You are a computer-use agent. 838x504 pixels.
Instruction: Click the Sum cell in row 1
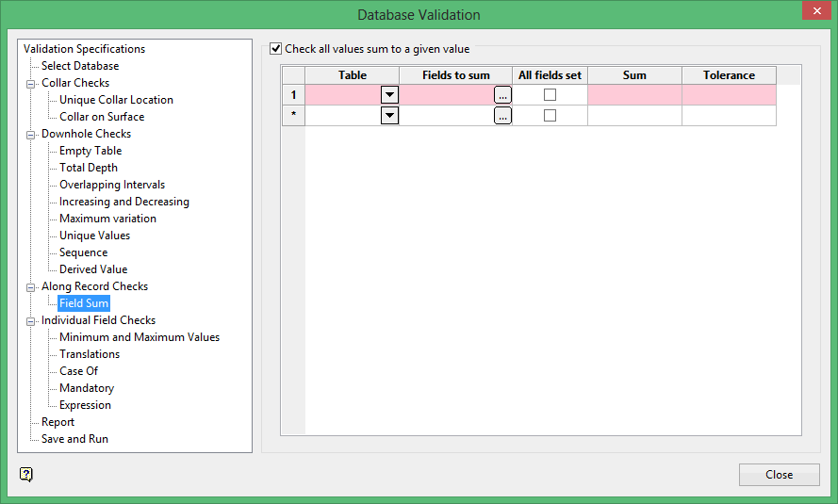click(634, 94)
